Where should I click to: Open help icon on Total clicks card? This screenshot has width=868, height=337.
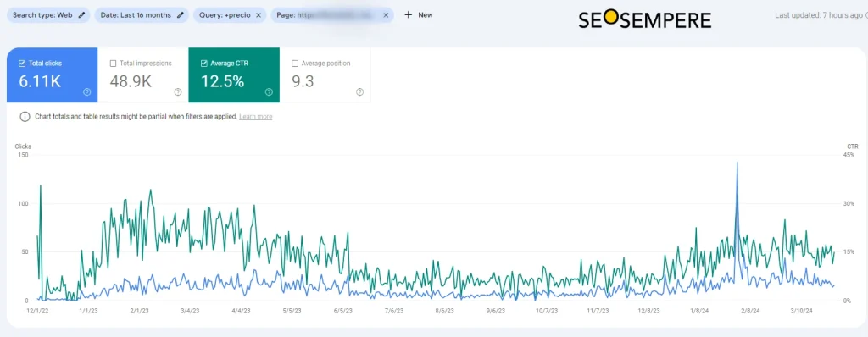pos(87,92)
